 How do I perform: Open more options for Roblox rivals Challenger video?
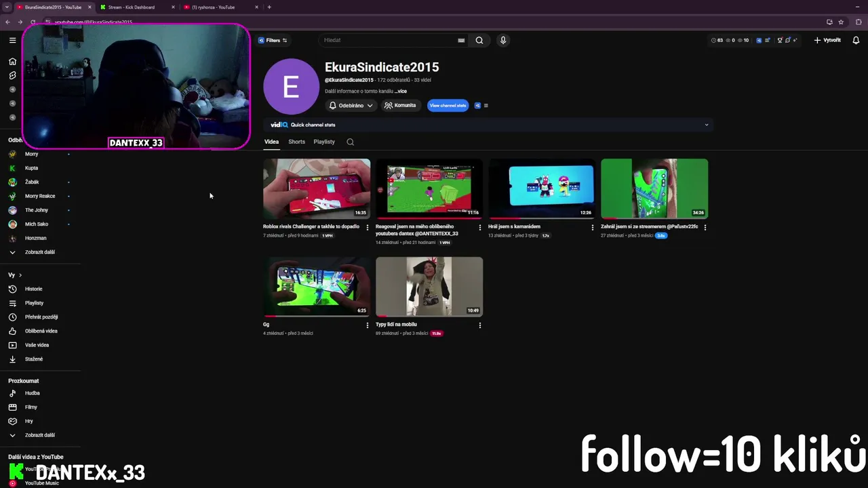point(368,228)
